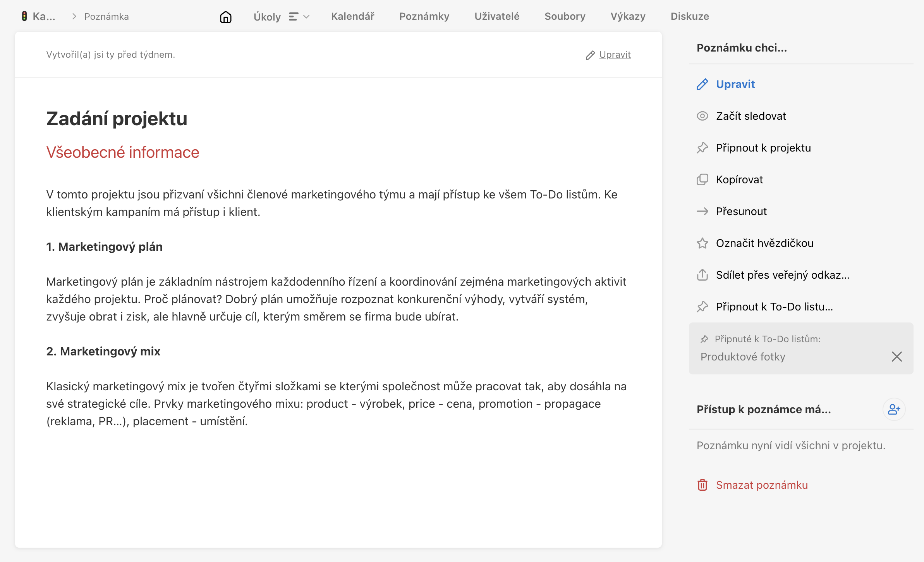924x562 pixels.
Task: Open the Úkoly tab
Action: click(x=267, y=17)
